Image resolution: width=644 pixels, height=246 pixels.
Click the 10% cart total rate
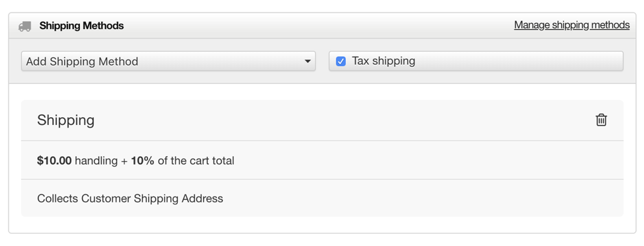(x=143, y=161)
